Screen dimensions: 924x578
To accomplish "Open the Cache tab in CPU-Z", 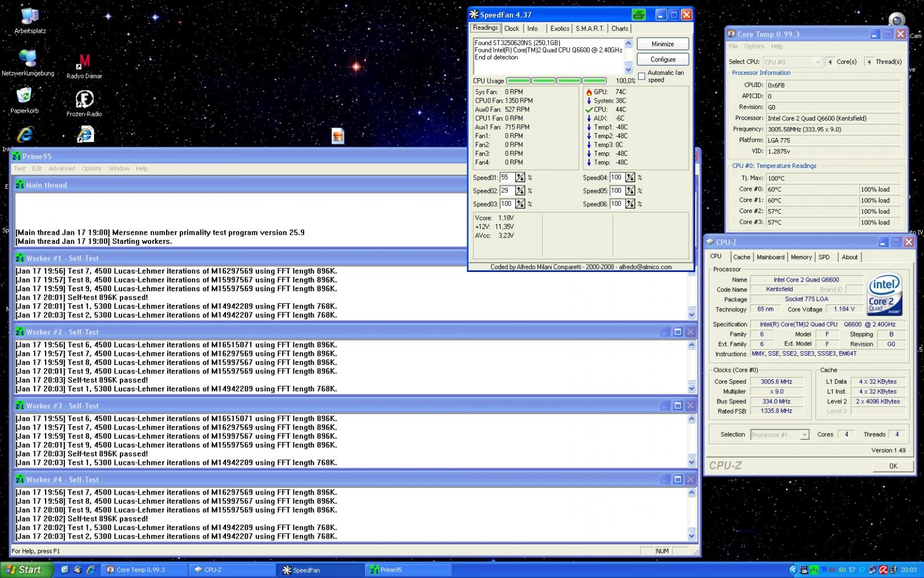I will point(741,257).
